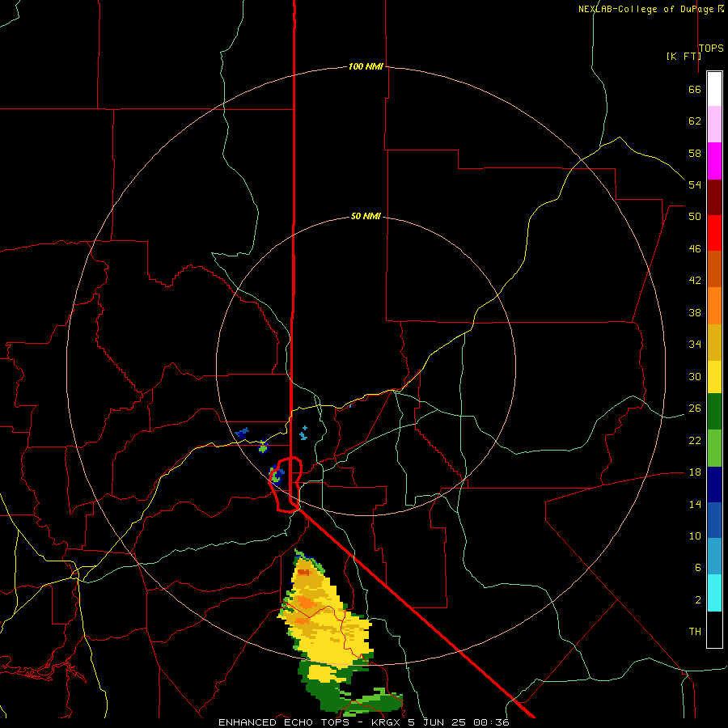Click the legend value "2"

click(x=697, y=600)
